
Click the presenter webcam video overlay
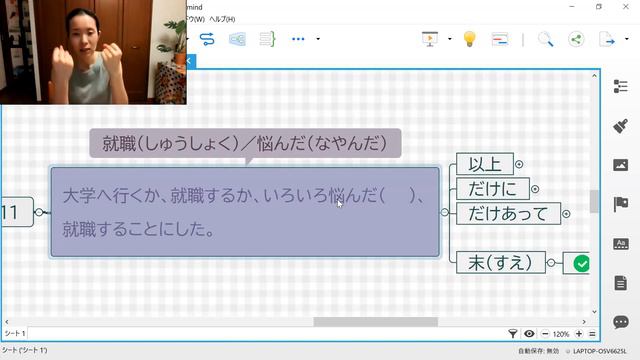[93, 52]
